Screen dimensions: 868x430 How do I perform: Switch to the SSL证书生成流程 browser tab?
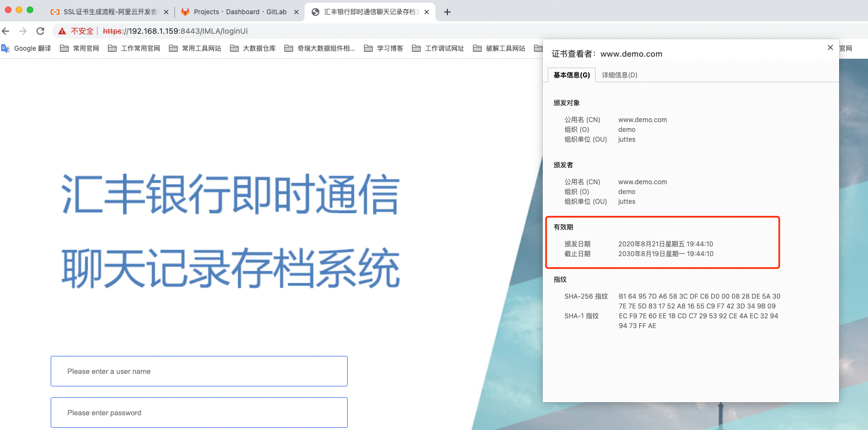(x=109, y=12)
